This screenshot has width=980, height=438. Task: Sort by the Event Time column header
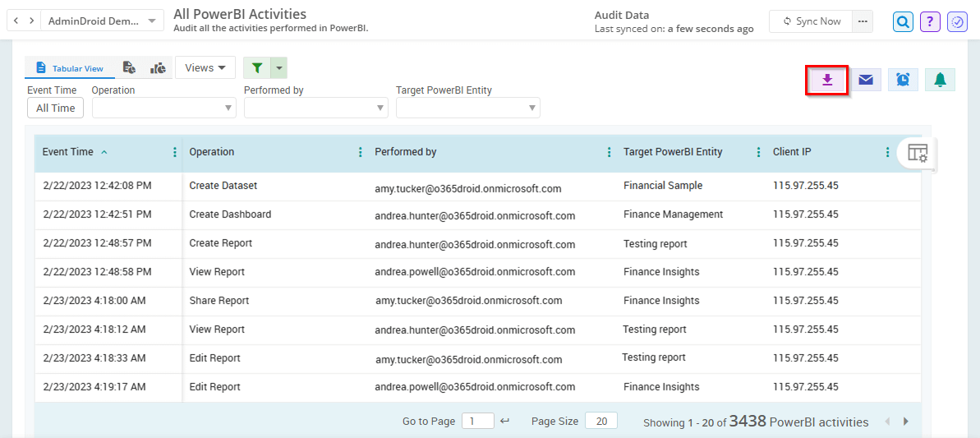coord(67,152)
